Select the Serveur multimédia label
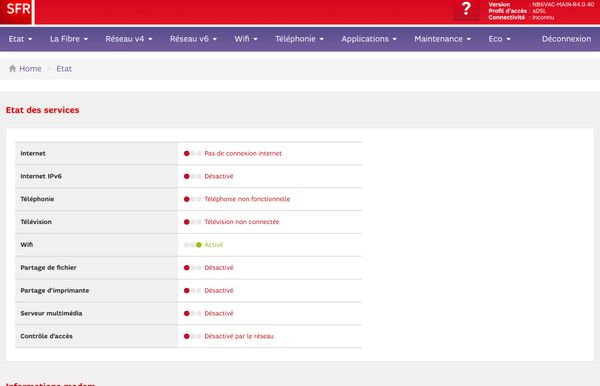The height and width of the screenshot is (386, 600). 51,313
